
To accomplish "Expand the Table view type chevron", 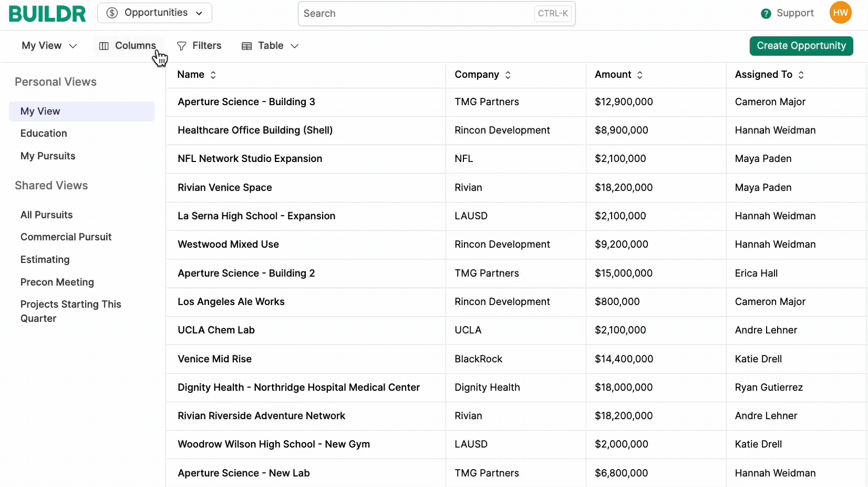I will pos(295,46).
